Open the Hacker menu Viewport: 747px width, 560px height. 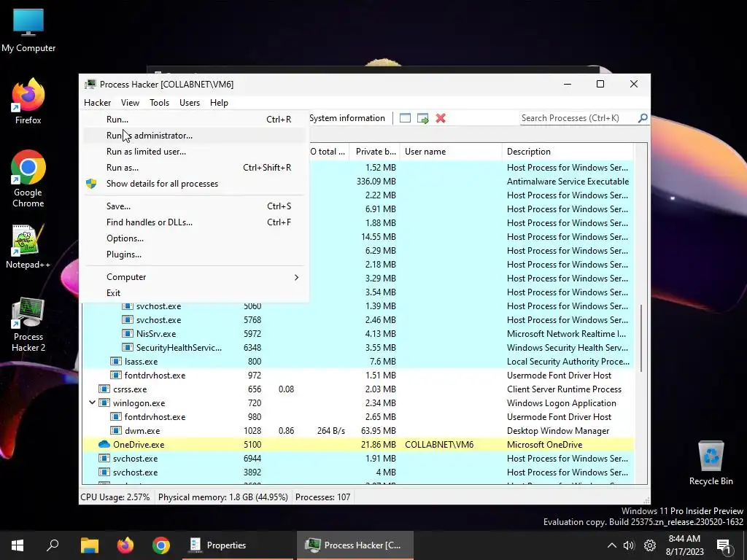pos(97,102)
